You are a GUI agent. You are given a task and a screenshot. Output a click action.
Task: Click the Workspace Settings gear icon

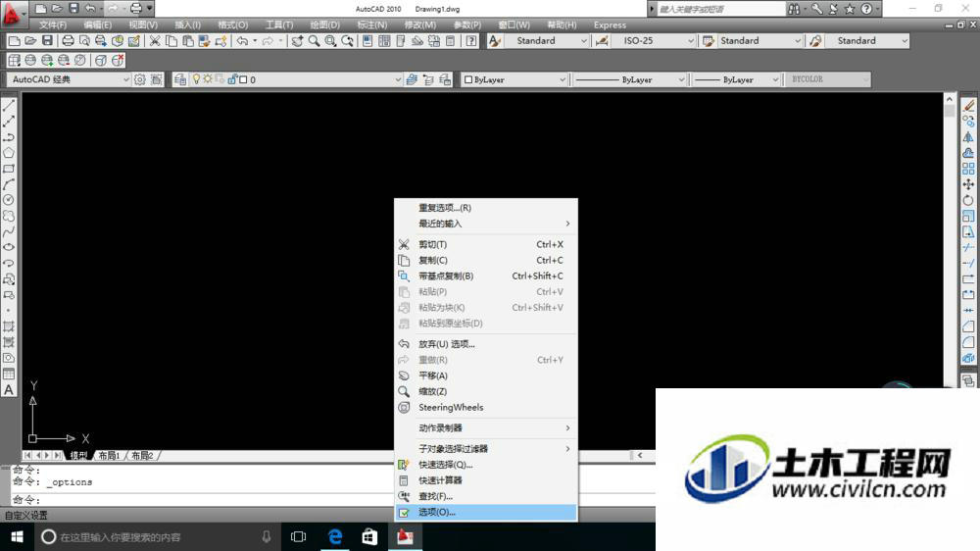[140, 80]
